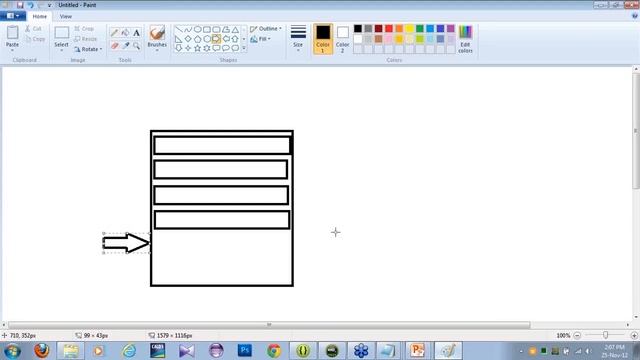This screenshot has height=360, width=640.
Task: Select the Four-point star shape
Action: pos(188,48)
